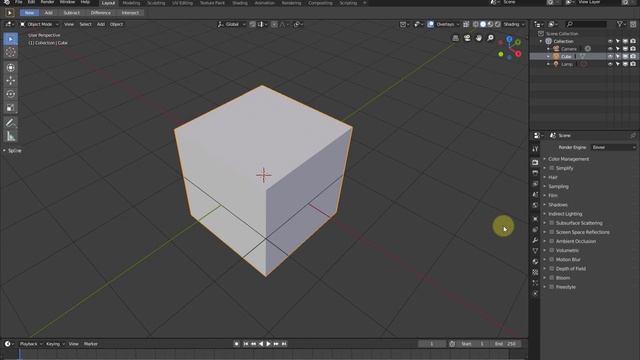The height and width of the screenshot is (360, 640).
Task: Switch to rendered shading mode
Action: coord(498,24)
